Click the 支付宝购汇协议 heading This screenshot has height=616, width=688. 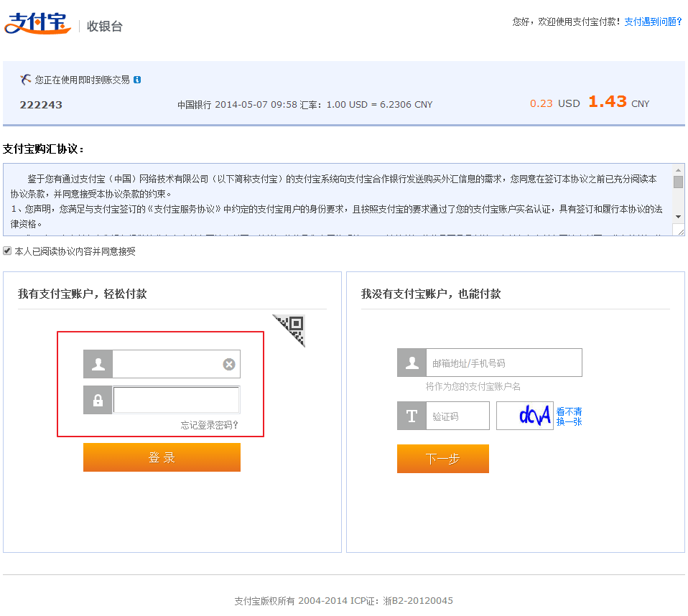43,149
